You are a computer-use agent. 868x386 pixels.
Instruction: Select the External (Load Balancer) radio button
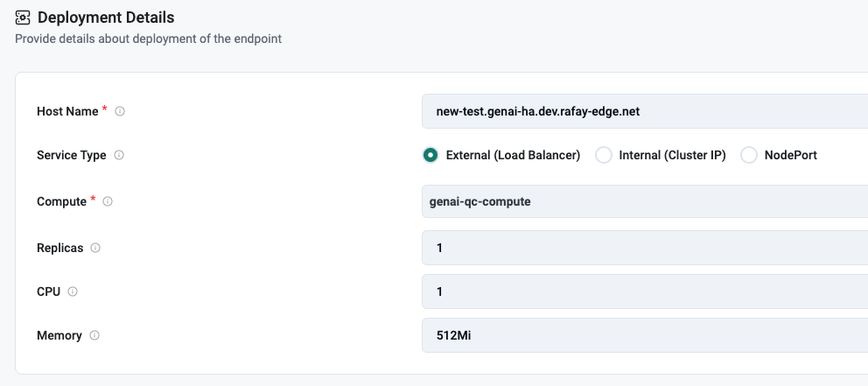click(x=430, y=155)
